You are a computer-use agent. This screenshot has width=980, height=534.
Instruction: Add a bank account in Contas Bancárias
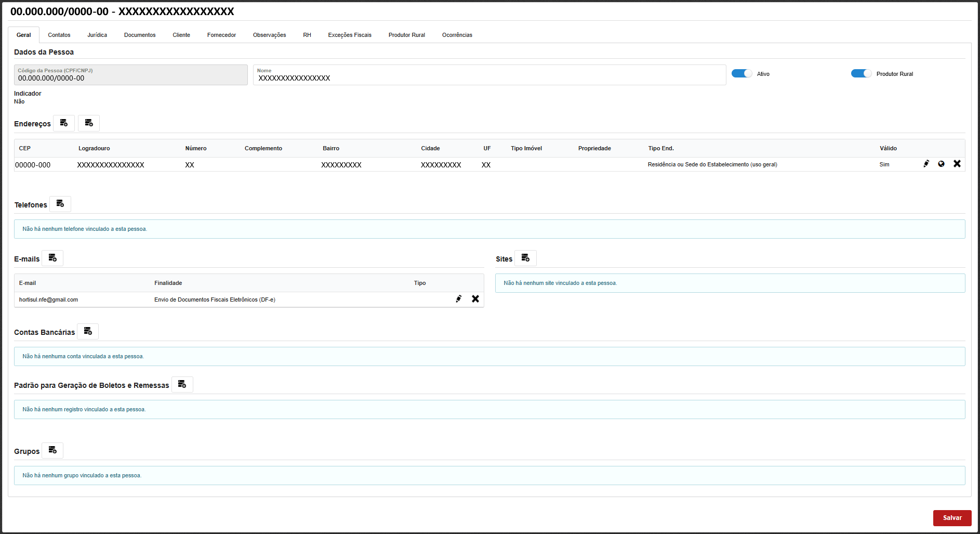88,331
